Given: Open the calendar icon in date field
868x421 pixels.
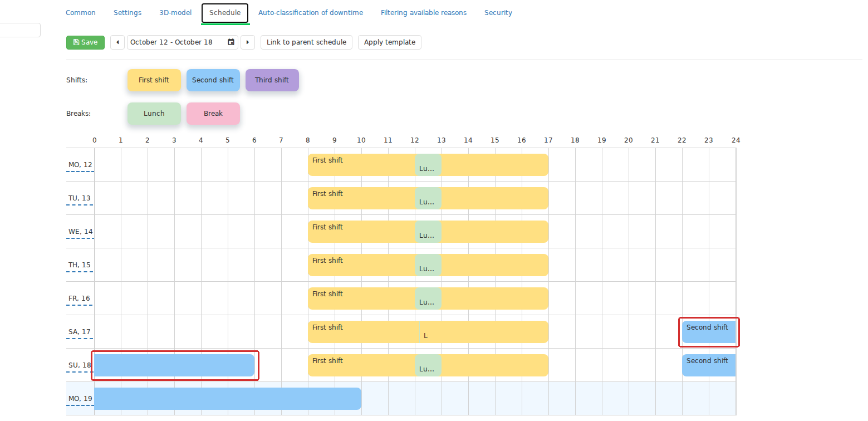Looking at the screenshot, I should (x=231, y=42).
